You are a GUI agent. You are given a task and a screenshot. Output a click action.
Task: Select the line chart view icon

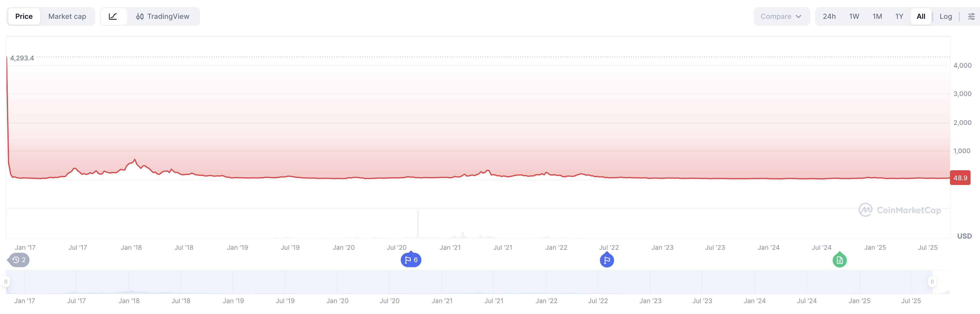click(113, 16)
